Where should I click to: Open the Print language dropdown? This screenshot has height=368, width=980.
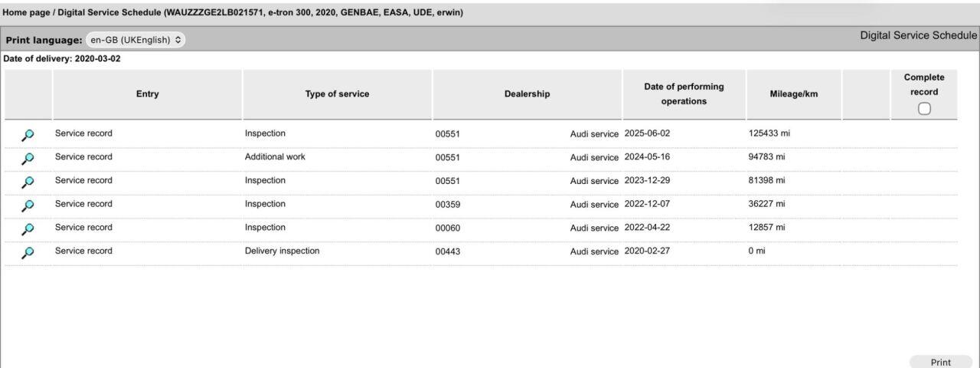(x=136, y=40)
